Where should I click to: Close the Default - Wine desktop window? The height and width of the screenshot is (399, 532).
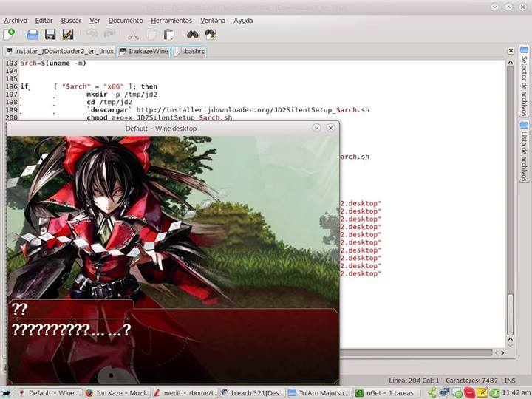tap(330, 128)
